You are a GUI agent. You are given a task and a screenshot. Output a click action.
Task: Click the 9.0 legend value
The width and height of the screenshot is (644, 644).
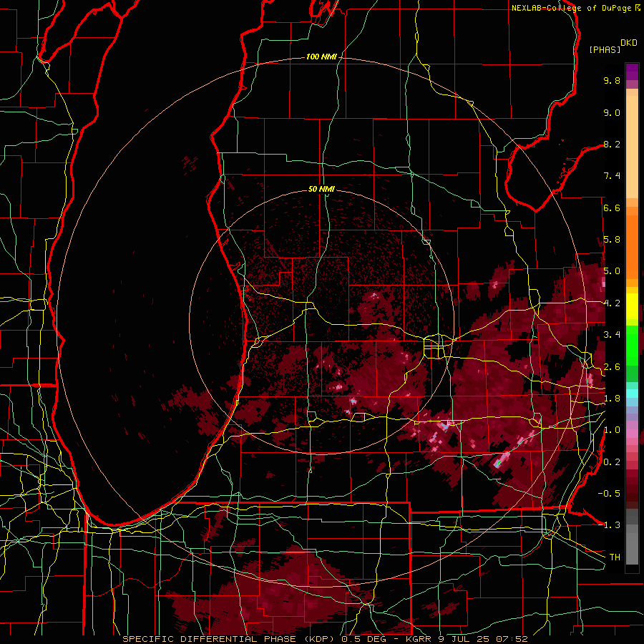coord(612,112)
